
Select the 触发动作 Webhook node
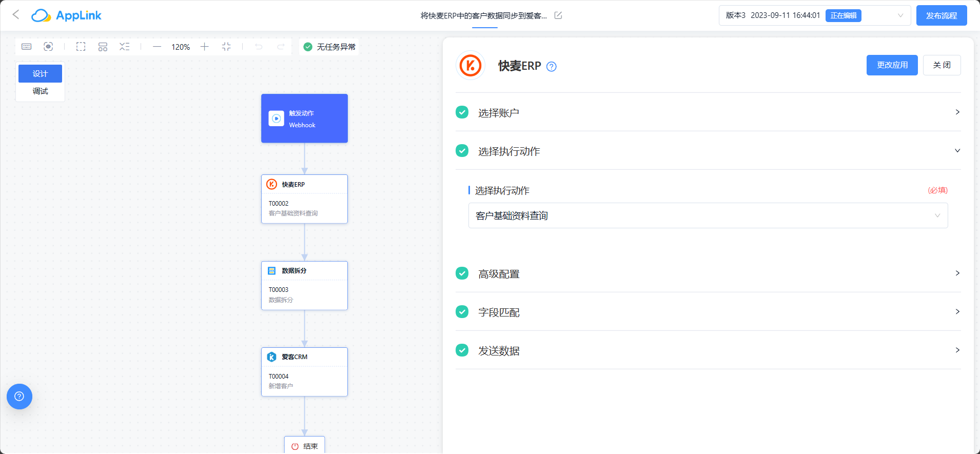point(304,119)
